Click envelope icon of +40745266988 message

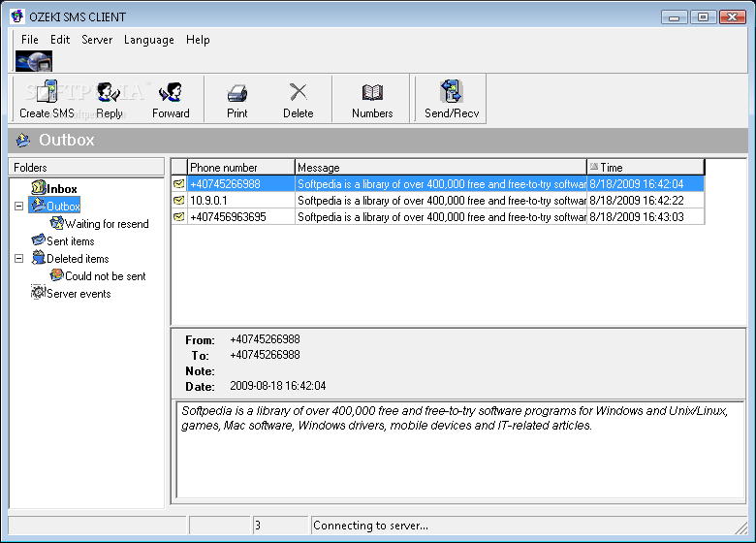(x=179, y=183)
